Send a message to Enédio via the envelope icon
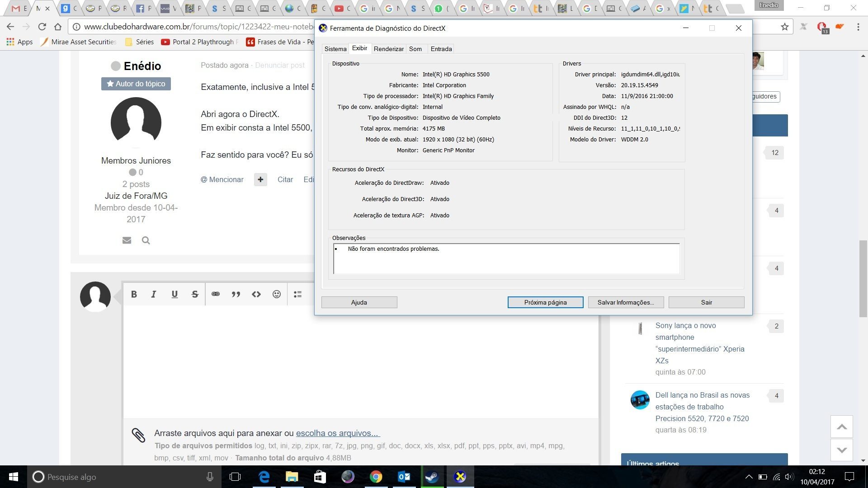This screenshot has height=488, width=868. point(127,240)
